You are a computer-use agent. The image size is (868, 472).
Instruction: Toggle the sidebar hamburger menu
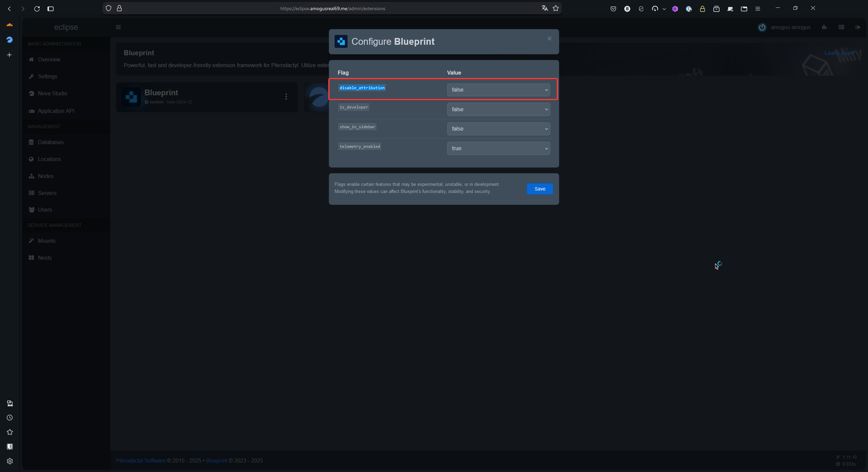118,27
